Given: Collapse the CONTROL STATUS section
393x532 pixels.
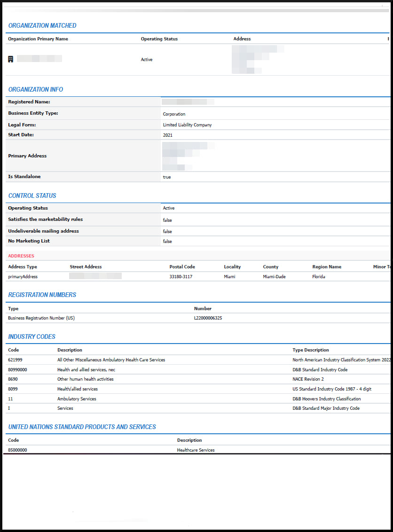Looking at the screenshot, I should (32, 196).
